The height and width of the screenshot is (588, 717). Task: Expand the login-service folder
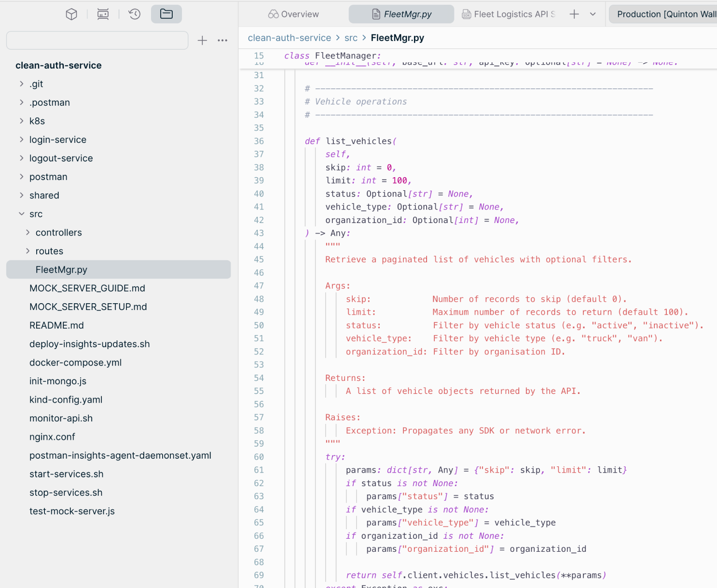(x=21, y=140)
